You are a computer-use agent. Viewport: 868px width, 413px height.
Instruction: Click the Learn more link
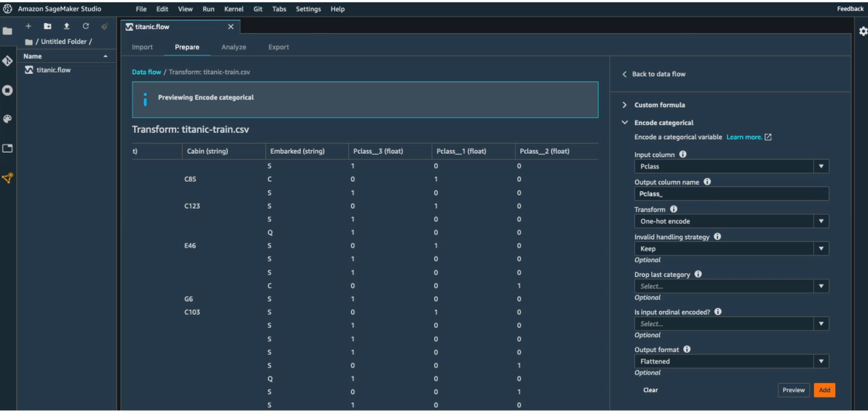pos(744,137)
